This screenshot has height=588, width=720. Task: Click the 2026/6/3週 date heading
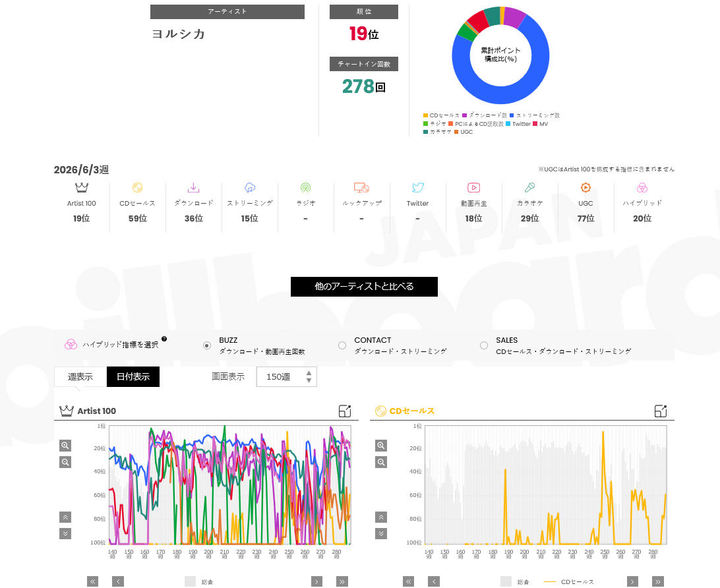(81, 169)
